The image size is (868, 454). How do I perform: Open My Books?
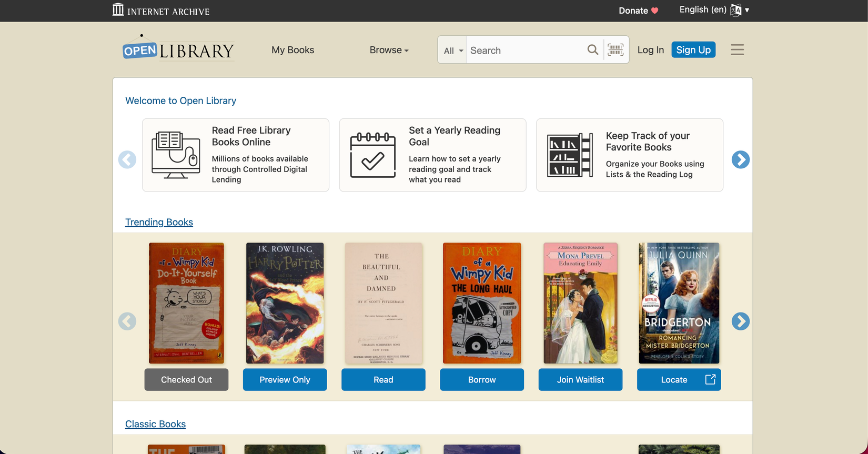(x=292, y=50)
